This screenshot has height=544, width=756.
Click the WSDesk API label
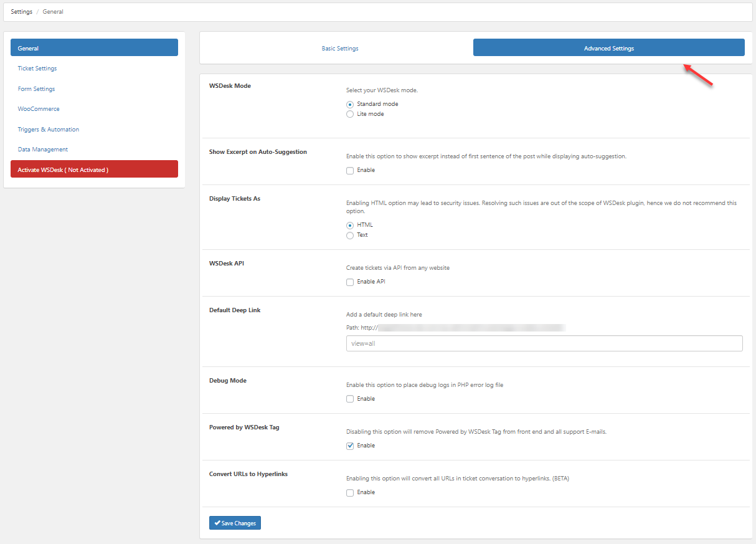pyautogui.click(x=227, y=264)
